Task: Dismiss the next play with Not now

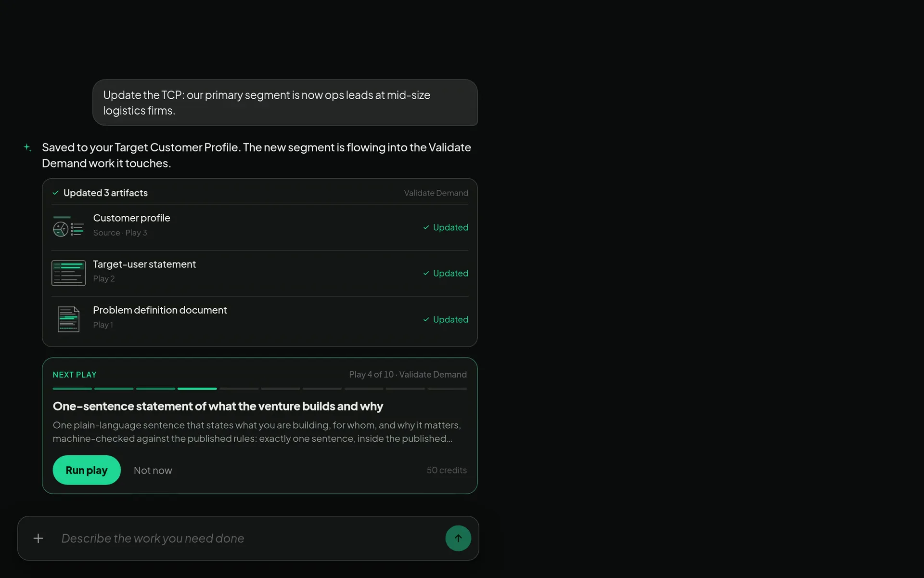Action: pyautogui.click(x=153, y=471)
